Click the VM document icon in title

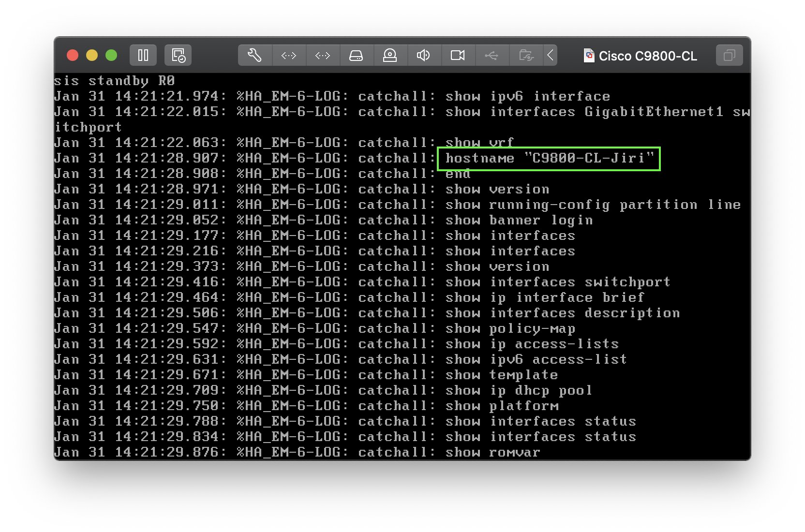click(x=589, y=56)
